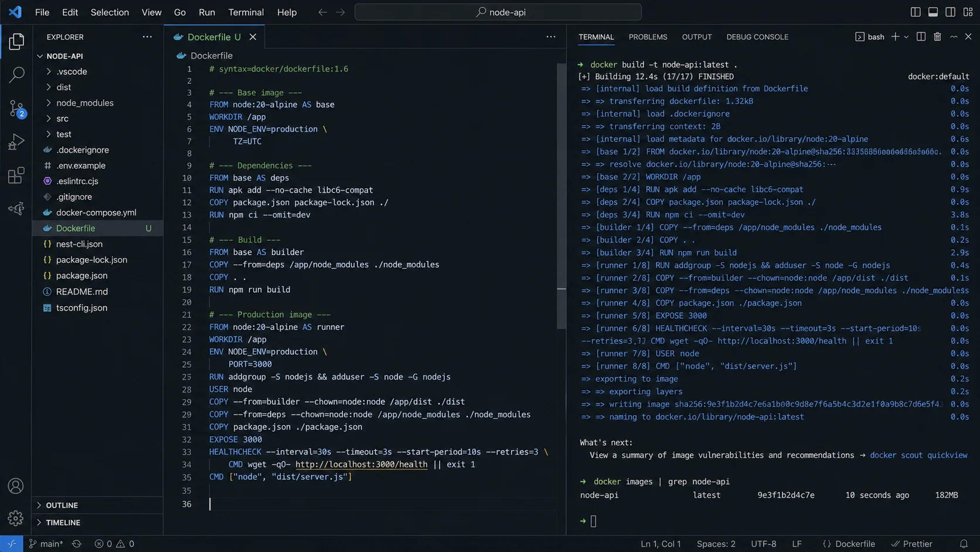Click the VS Code logo icon
The image size is (980, 552).
15,12
